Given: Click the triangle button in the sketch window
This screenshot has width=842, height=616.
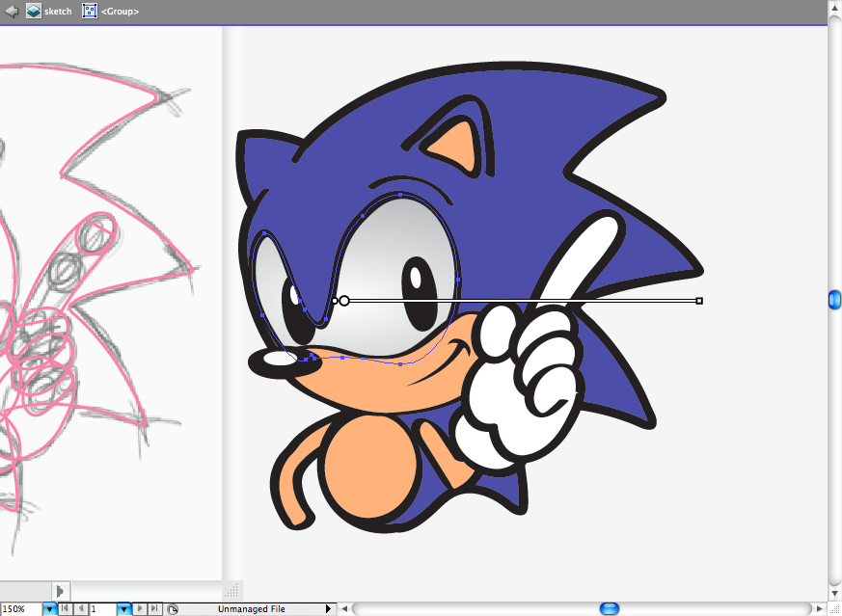Looking at the screenshot, I should [x=60, y=591].
